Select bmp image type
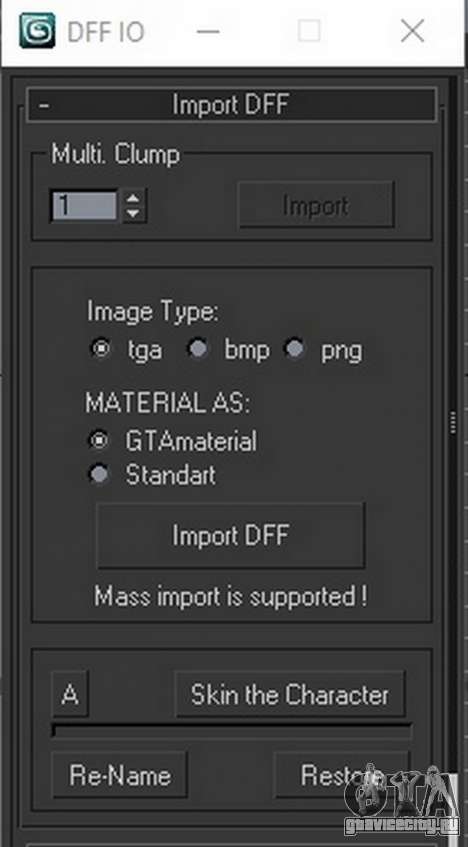Image resolution: width=468 pixels, height=847 pixels. click(197, 349)
